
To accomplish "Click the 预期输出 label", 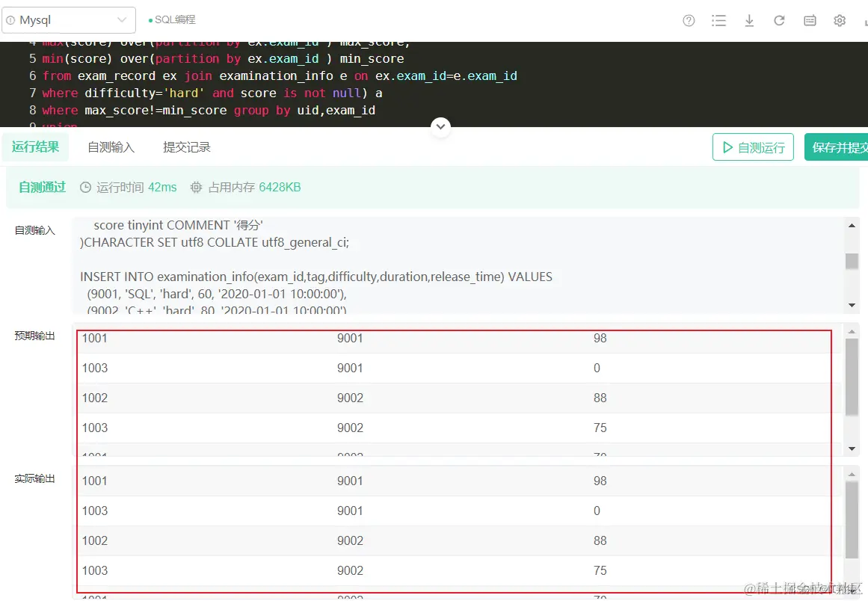I will tap(35, 336).
